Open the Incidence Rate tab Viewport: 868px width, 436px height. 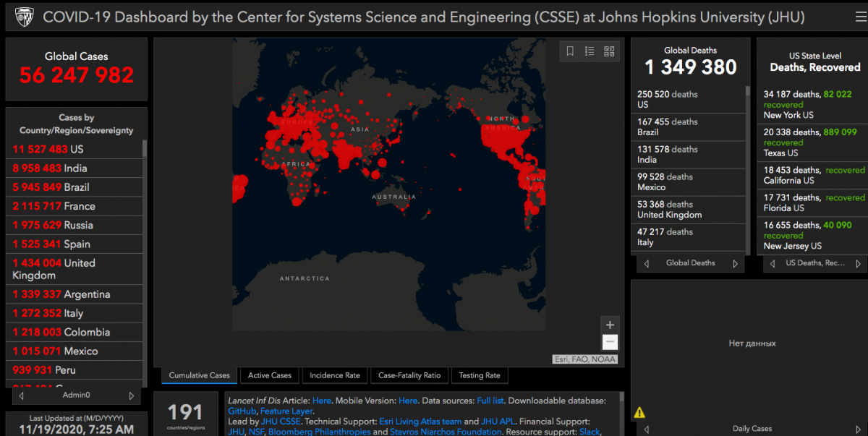pyautogui.click(x=335, y=375)
